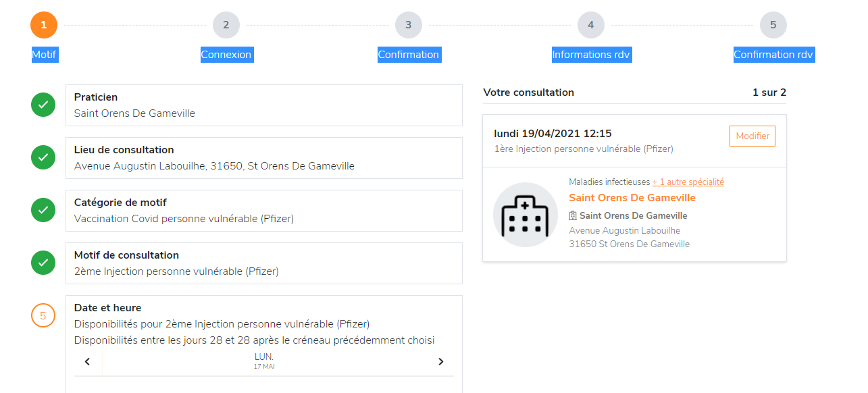868x393 pixels.
Task: Click the green checkmark beside Motif de consultation
Action: pos(43,263)
